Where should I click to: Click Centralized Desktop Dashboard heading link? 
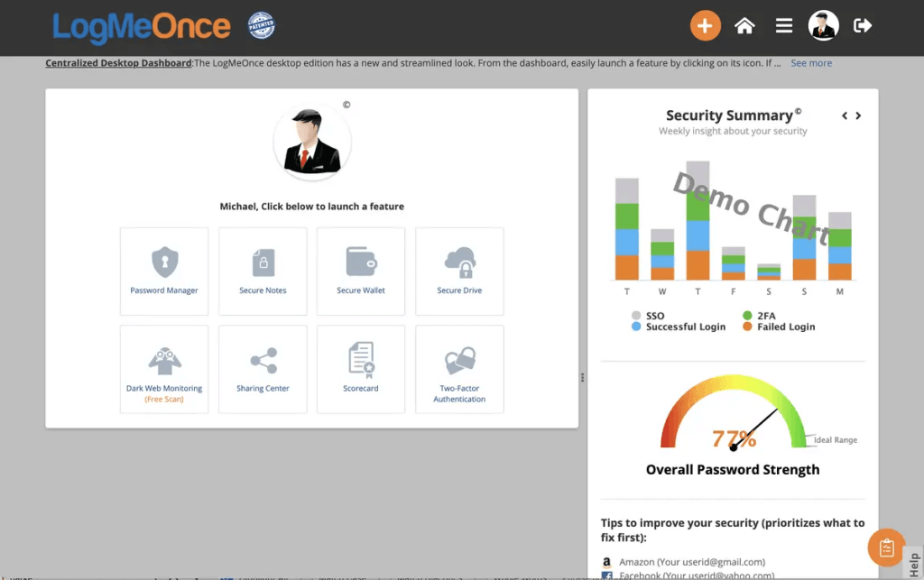click(x=118, y=63)
